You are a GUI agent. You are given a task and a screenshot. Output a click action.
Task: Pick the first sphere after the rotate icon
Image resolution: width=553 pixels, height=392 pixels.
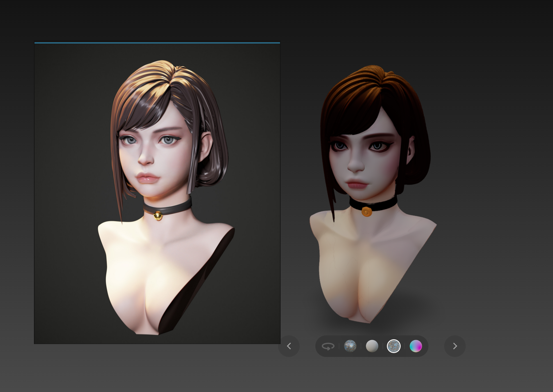pyautogui.click(x=350, y=346)
